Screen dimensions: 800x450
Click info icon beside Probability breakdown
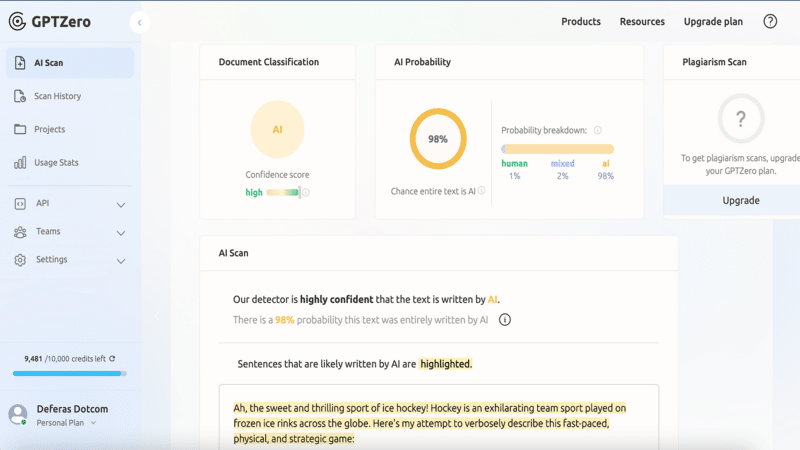pos(597,130)
